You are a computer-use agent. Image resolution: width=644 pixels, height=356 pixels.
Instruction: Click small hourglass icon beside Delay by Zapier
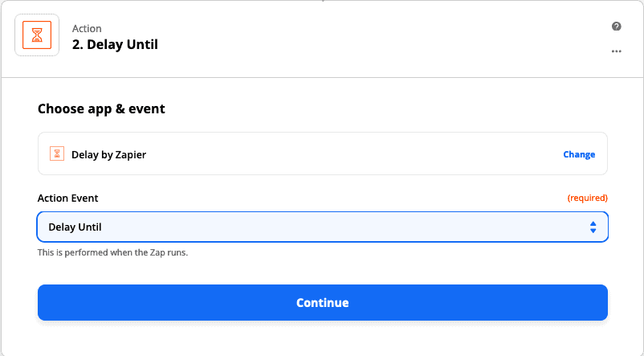(x=57, y=153)
